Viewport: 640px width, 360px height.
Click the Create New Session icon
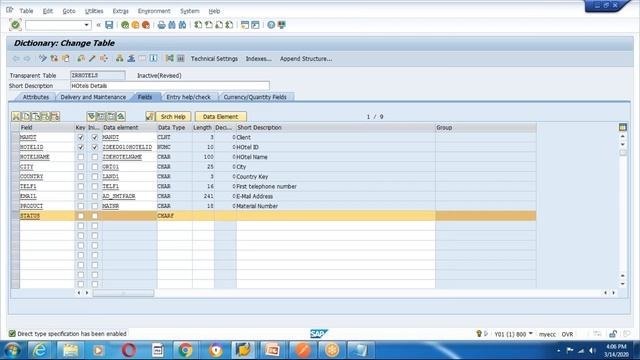tap(245, 25)
